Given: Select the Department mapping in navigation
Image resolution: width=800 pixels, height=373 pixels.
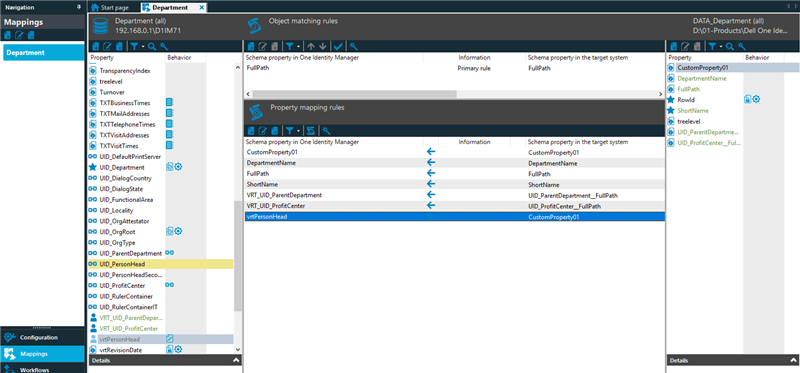Looking at the screenshot, I should click(43, 53).
